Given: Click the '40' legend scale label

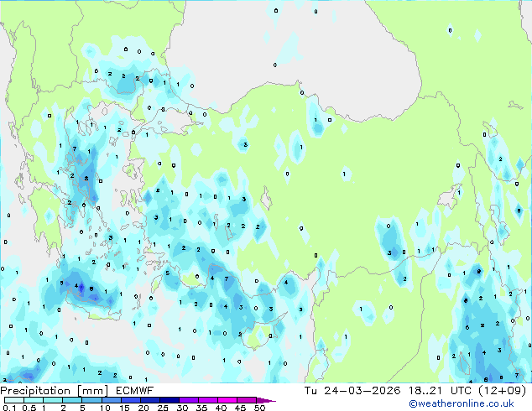Looking at the screenshot, I should 221,408.
